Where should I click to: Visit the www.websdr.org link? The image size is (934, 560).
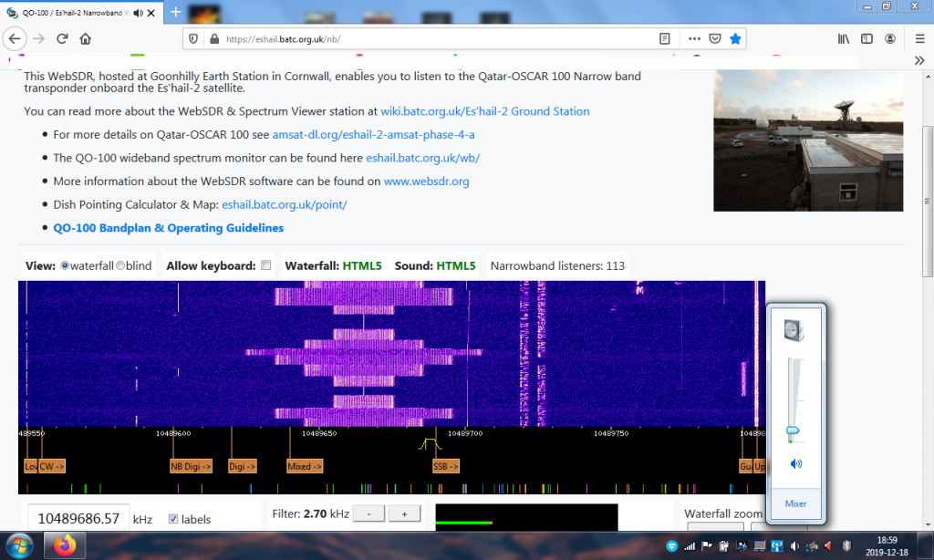tap(427, 181)
